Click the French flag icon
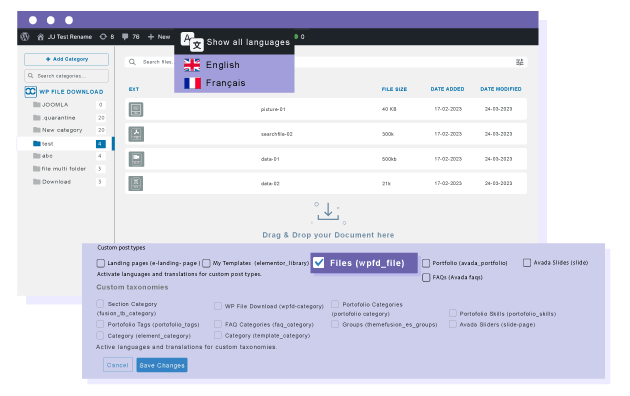The width and height of the screenshot is (630, 396). point(192,83)
